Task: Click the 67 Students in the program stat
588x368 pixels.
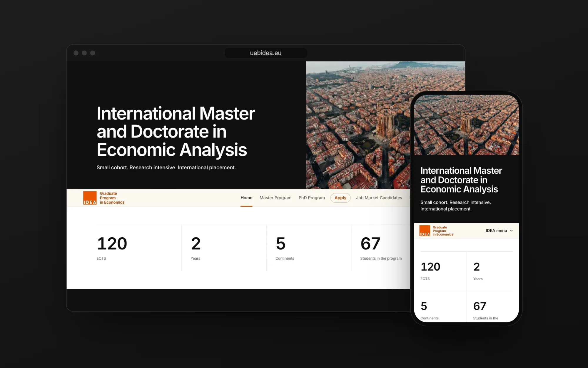Action: tap(381, 248)
